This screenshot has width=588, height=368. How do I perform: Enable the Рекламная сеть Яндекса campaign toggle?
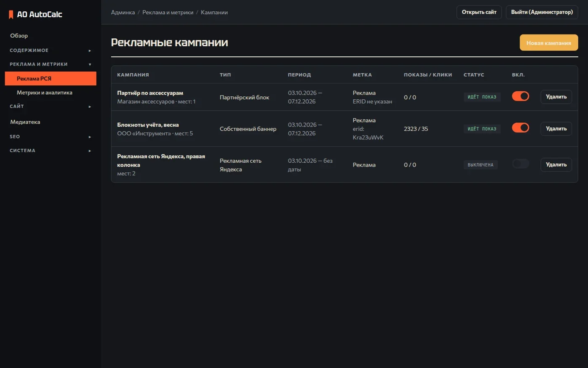click(x=520, y=164)
